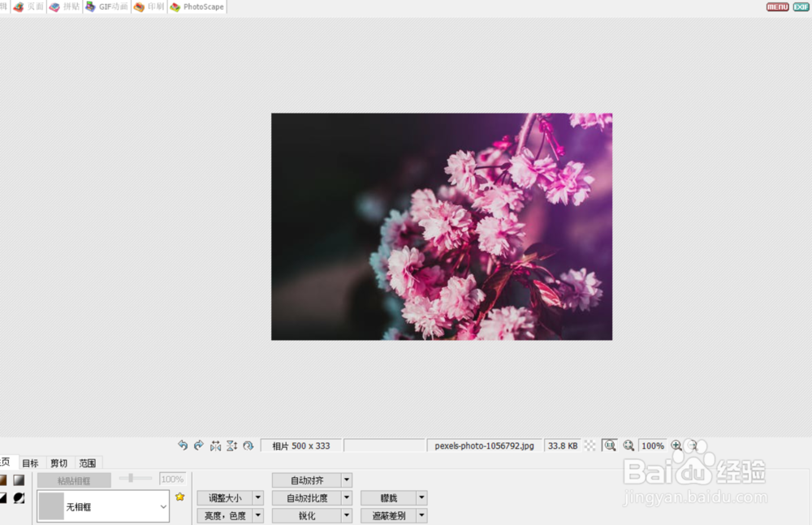Show photo at original size (1:1 zoom)
Image resolution: width=812 pixels, height=525 pixels.
point(610,445)
